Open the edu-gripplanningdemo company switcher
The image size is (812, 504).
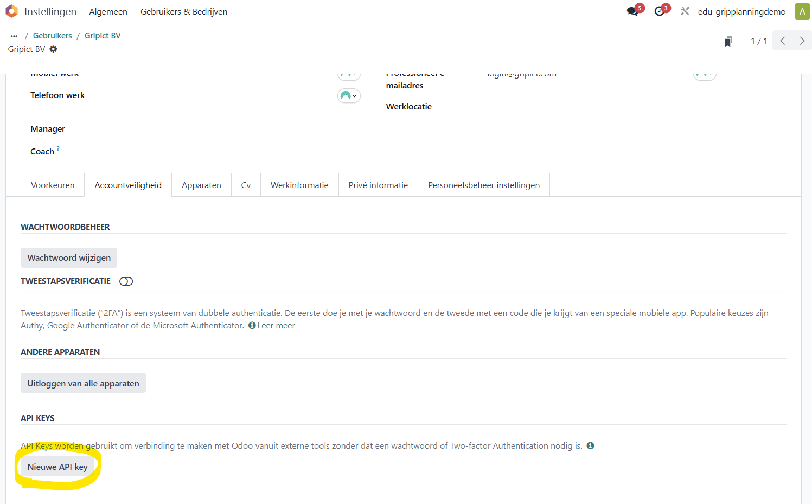coord(741,11)
